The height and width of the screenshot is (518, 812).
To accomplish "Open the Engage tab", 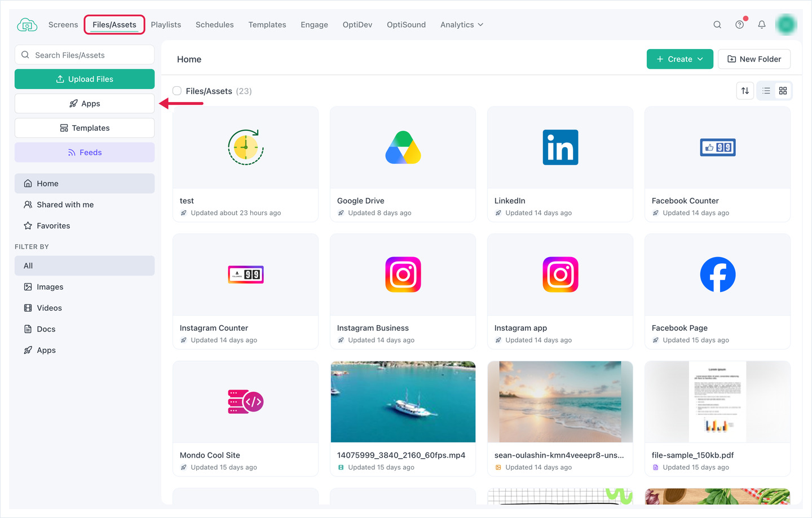I will [x=314, y=25].
